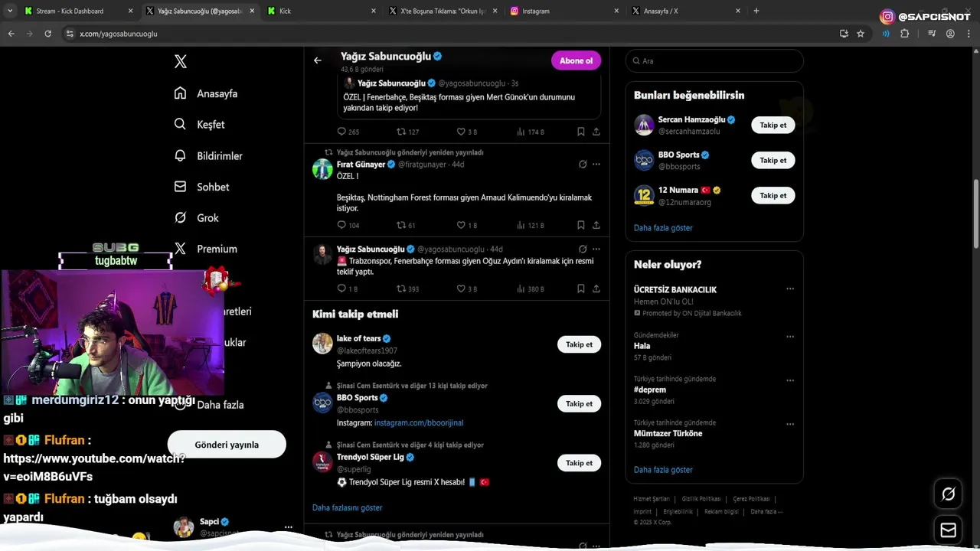980x551 pixels.
Task: Open the instagram.com/bboorijinal link
Action: pyautogui.click(x=419, y=422)
